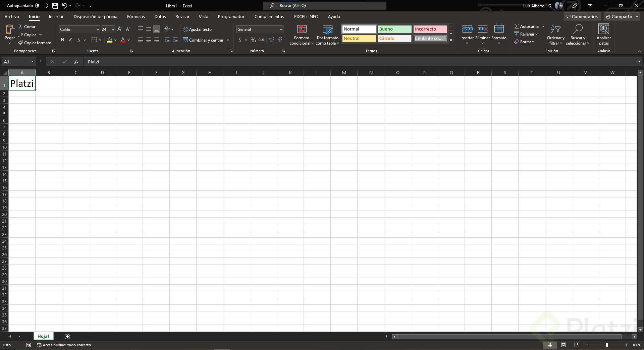Viewport: 644px width, 350px height.
Task: Click the Eliminar cells icon
Action: [x=483, y=29]
